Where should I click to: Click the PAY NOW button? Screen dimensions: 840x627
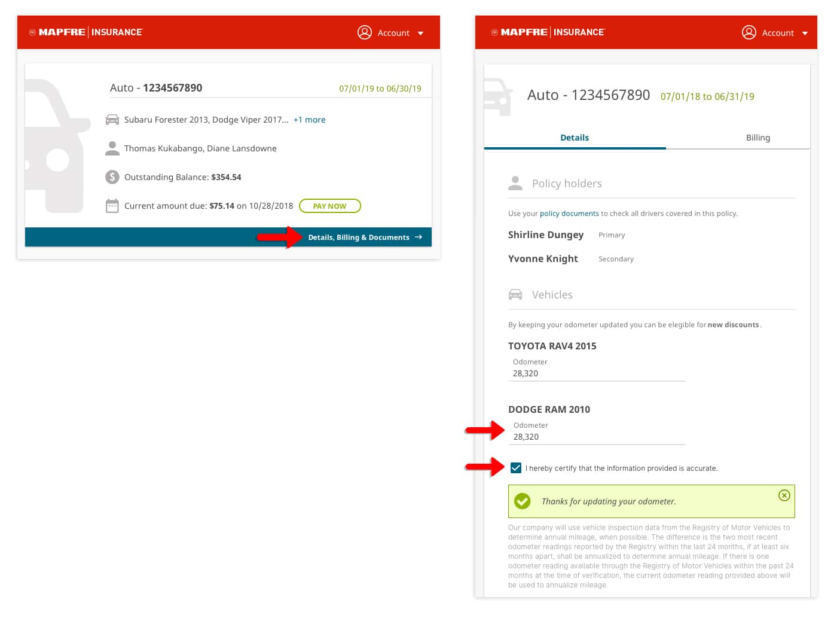click(330, 206)
